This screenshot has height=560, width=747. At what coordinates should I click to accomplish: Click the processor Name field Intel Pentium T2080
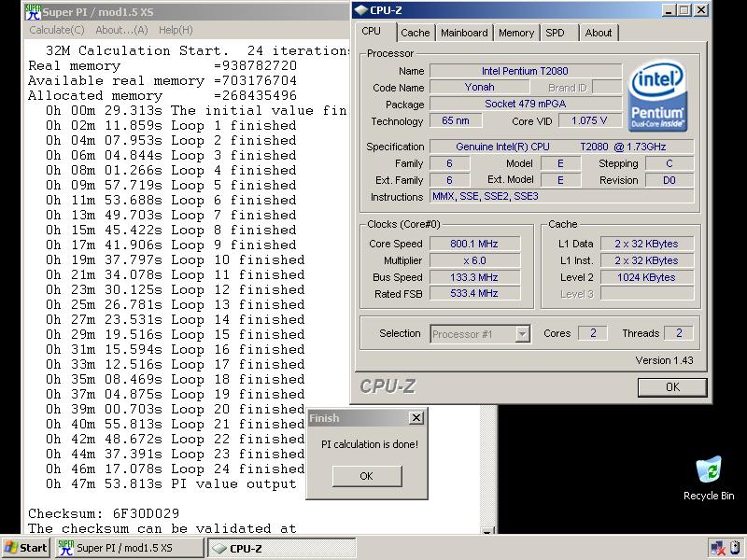[x=526, y=71]
